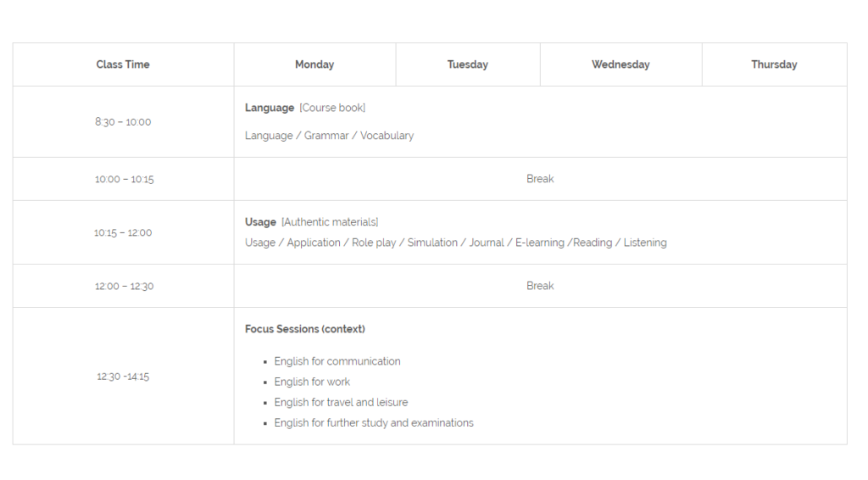Screen dimensions: 868x480
Task: Click the first Break row text
Action: click(540, 179)
